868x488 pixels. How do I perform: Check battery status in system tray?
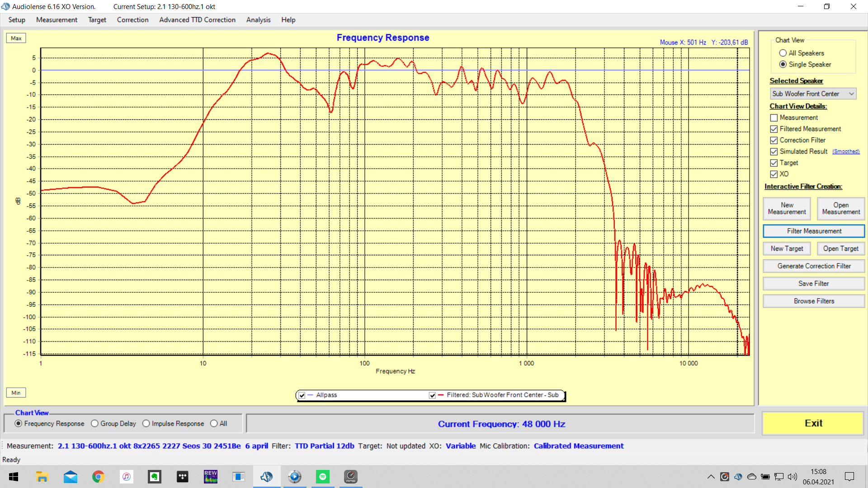tap(765, 477)
